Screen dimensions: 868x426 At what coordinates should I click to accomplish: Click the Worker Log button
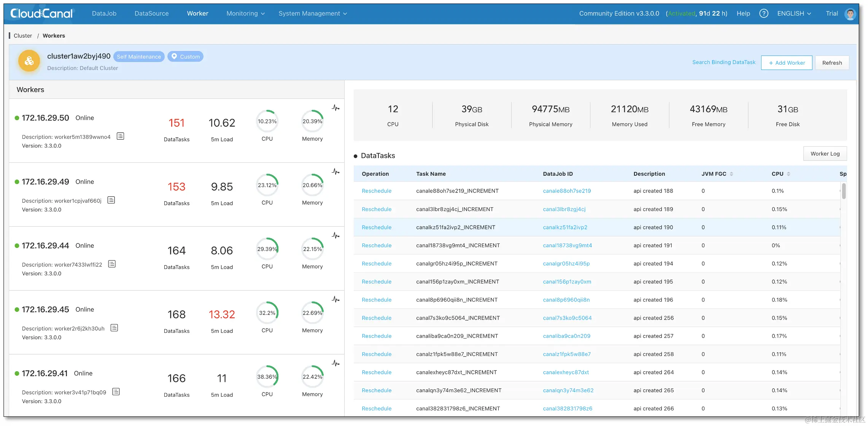[825, 154]
